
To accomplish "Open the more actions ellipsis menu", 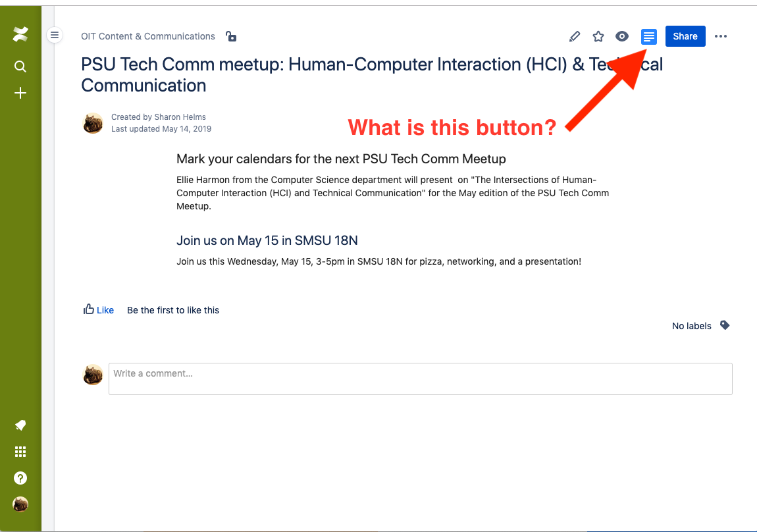I will [x=721, y=36].
